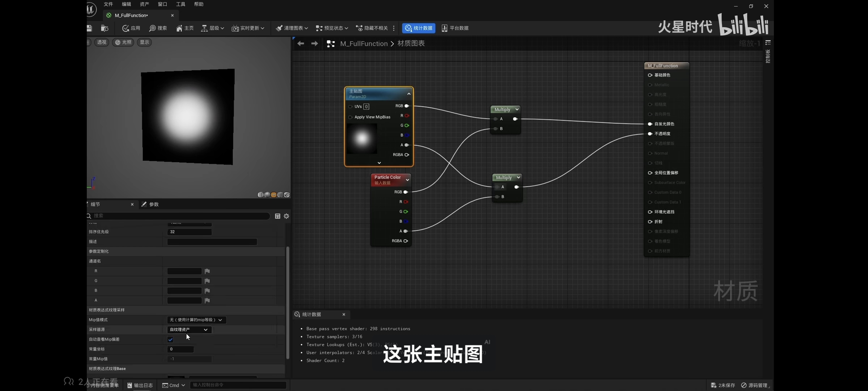This screenshot has width=868, height=391.
Task: Toggle the 自动查看Mip偏差 checkbox
Action: (x=170, y=340)
